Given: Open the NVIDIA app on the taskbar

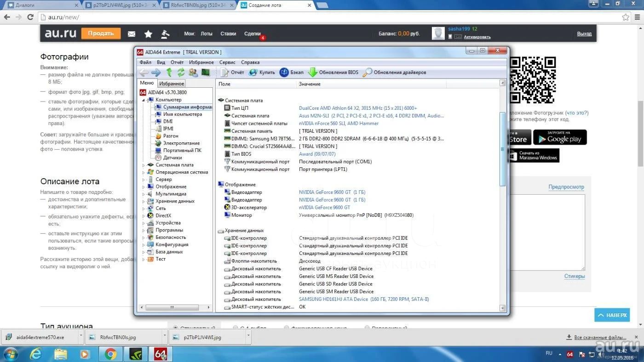Looking at the screenshot, I should 135,354.
